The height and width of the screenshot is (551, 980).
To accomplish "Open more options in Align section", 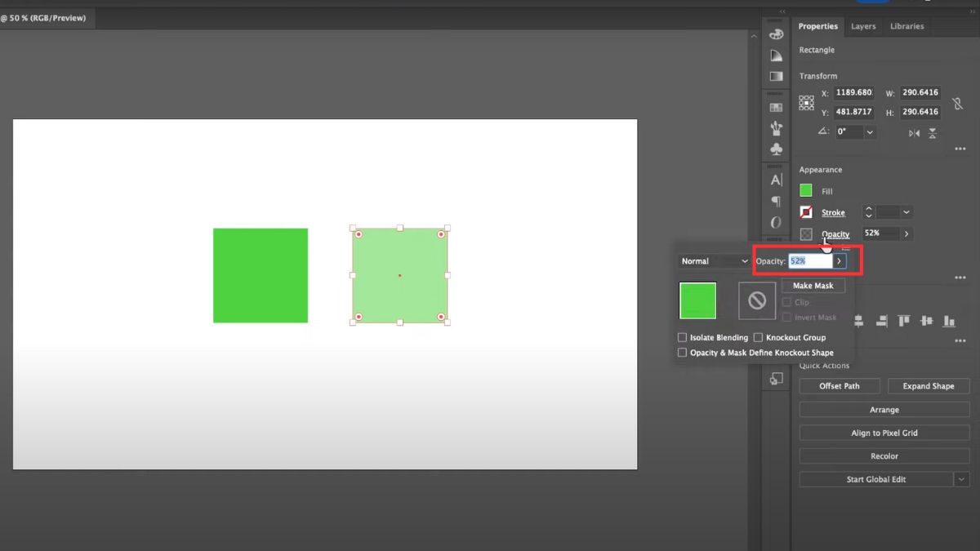I will pos(960,341).
